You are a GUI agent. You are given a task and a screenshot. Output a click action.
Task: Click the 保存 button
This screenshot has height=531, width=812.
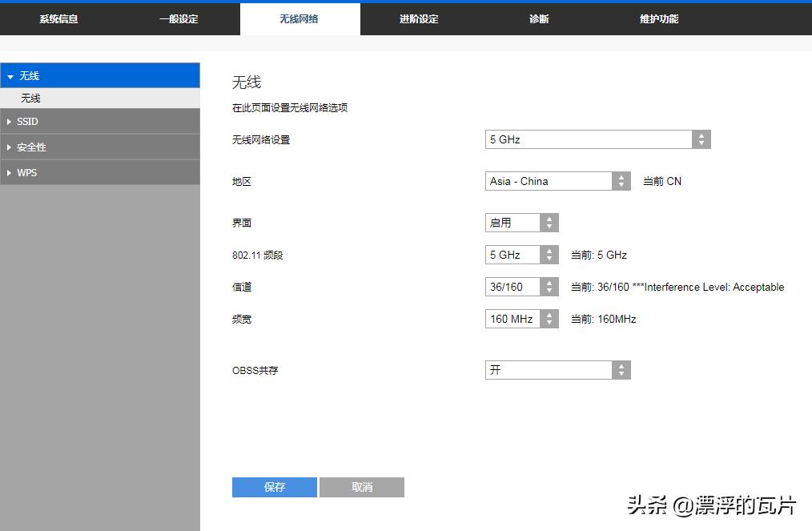275,487
